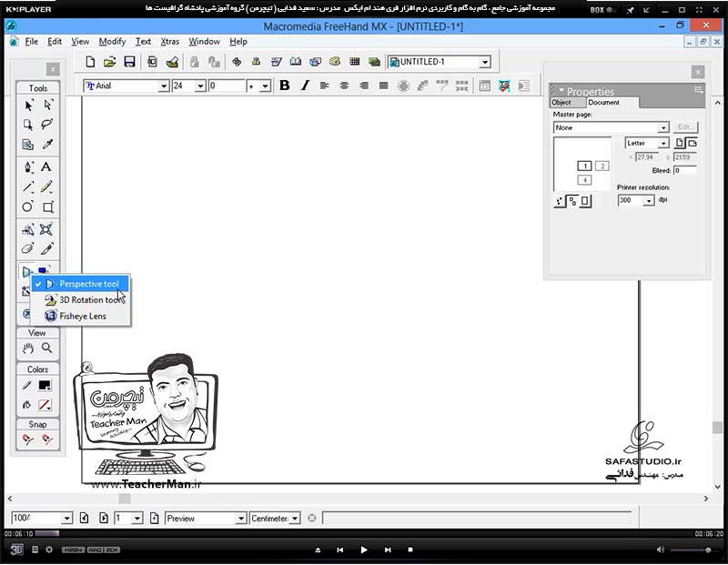Toggle Snap to Object in Snap section
728x565 pixels.
(x=47, y=439)
